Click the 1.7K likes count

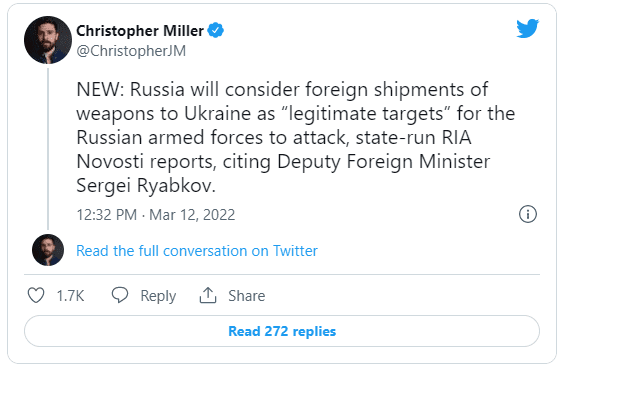(x=70, y=296)
